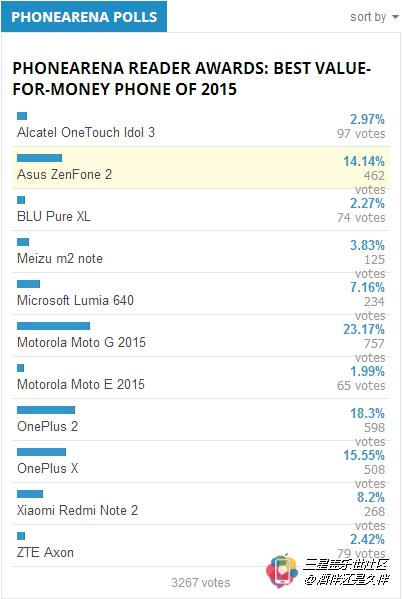Click the poll title heading
402x599 pixels.
coord(191,79)
